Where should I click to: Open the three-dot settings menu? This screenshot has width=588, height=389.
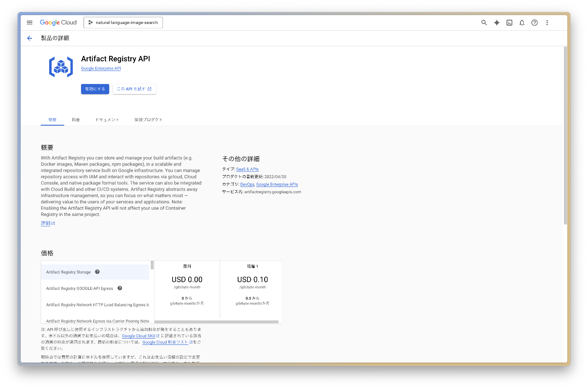click(x=547, y=23)
